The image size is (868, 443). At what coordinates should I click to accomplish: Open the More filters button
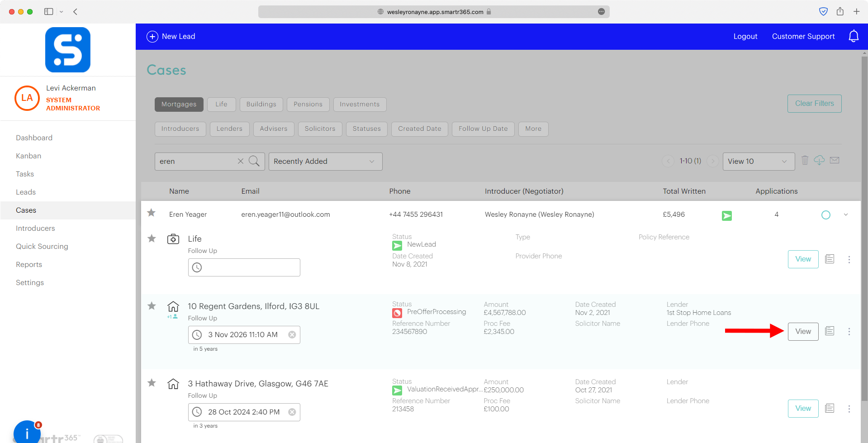pyautogui.click(x=533, y=129)
